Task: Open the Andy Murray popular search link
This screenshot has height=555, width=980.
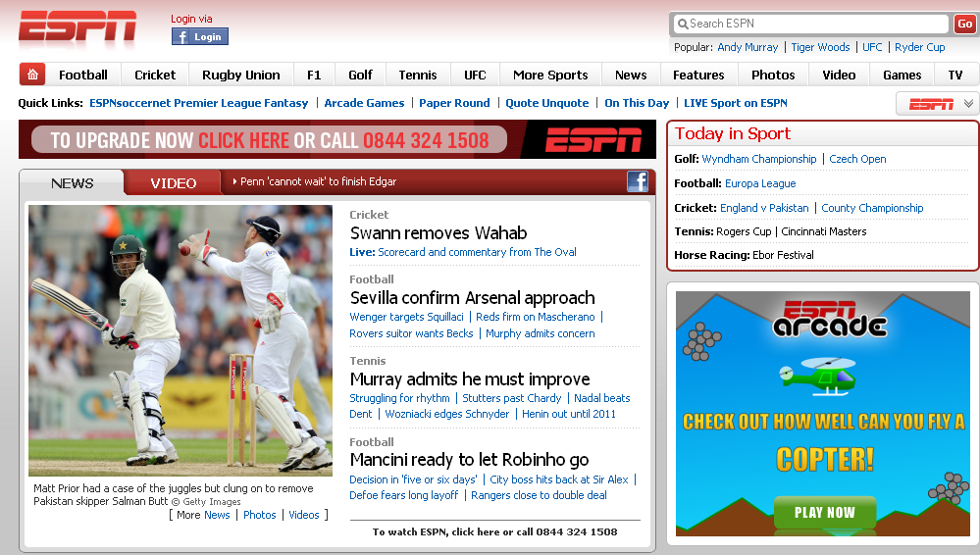Action: pos(748,47)
